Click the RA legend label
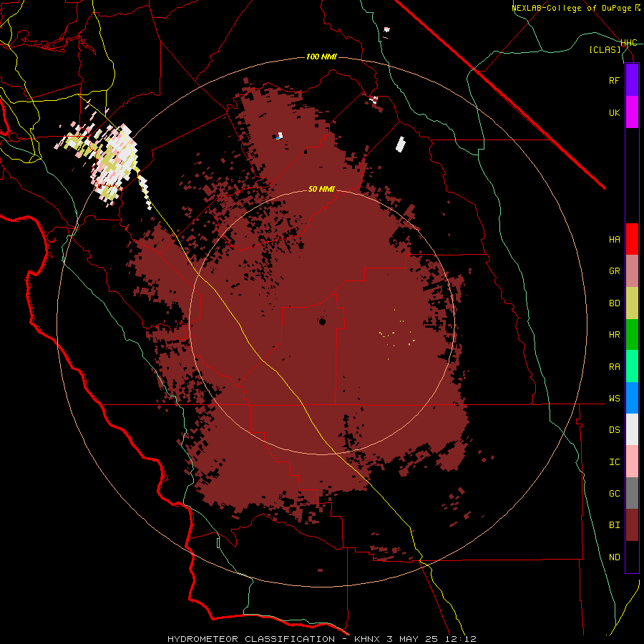Screen dimensions: 644x644 [x=614, y=367]
